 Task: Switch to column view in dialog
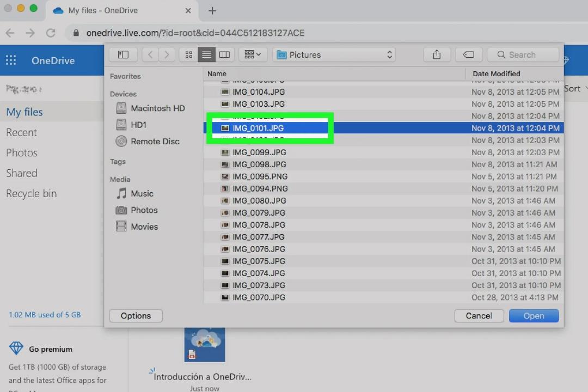coord(224,55)
